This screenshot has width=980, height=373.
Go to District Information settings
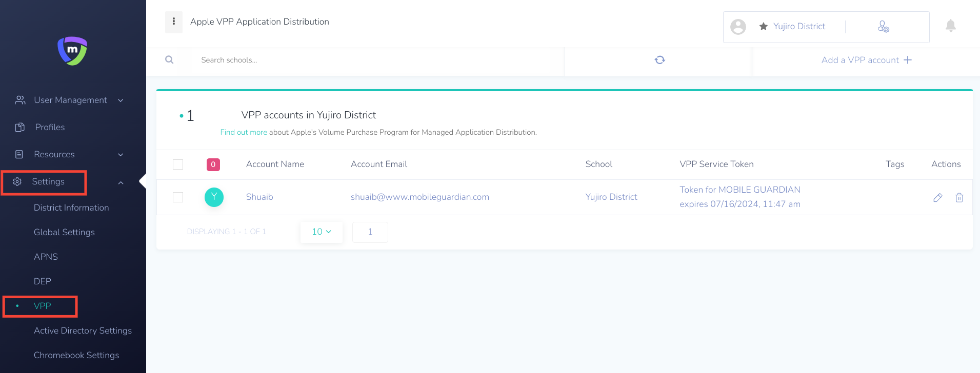[x=71, y=208]
